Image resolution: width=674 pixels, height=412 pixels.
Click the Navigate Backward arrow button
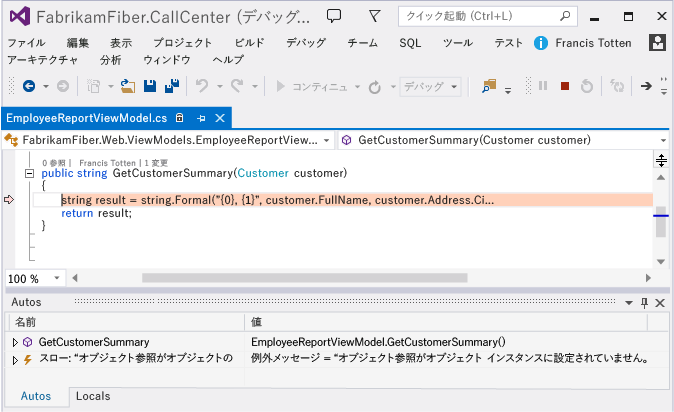(29, 86)
